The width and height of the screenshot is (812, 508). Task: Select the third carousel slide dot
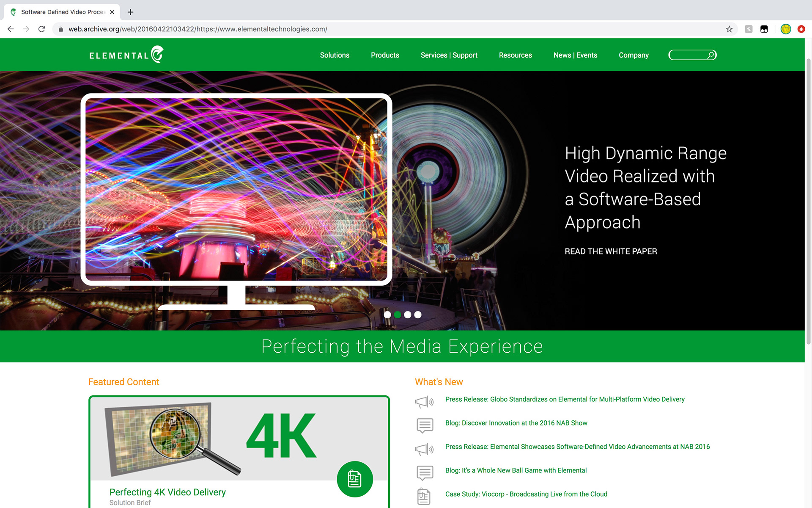408,315
